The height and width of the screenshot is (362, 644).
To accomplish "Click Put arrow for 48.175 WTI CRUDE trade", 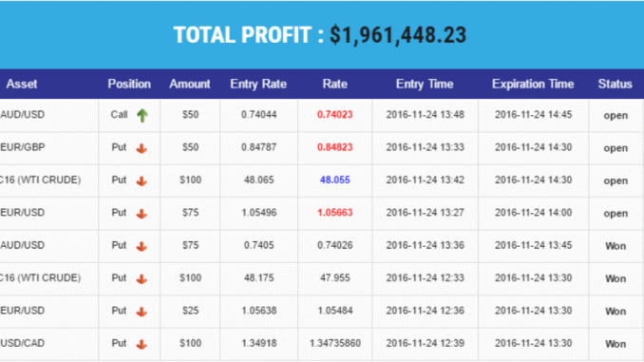I will click(142, 278).
